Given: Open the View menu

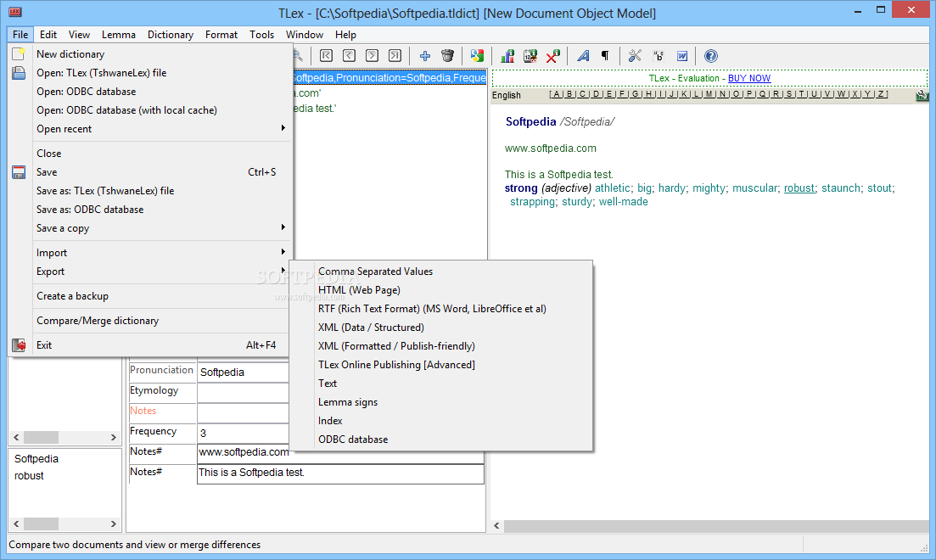Looking at the screenshot, I should pyautogui.click(x=79, y=35).
